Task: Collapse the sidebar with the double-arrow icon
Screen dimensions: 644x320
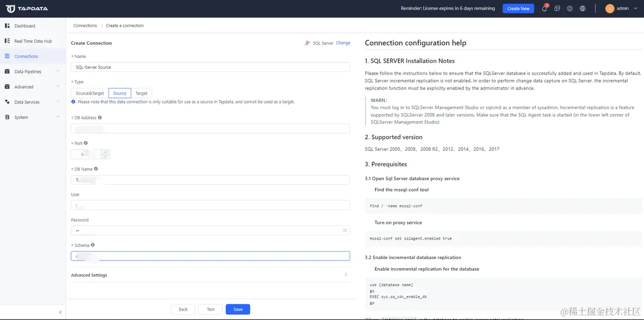Action: tap(60, 312)
